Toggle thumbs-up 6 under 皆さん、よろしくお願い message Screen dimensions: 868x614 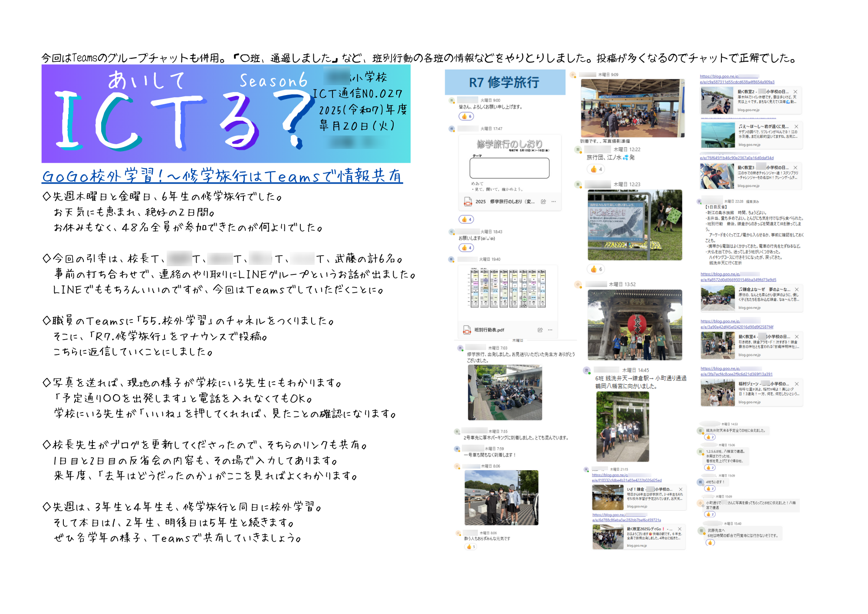466,116
